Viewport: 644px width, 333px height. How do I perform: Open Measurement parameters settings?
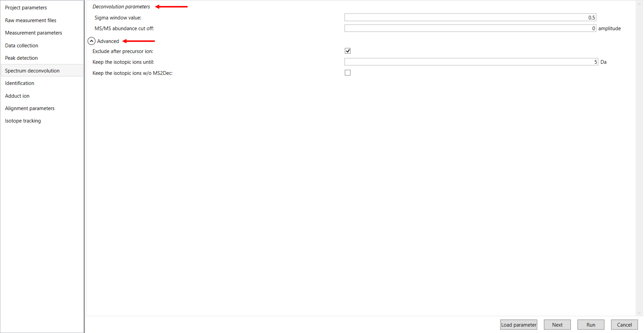point(34,33)
